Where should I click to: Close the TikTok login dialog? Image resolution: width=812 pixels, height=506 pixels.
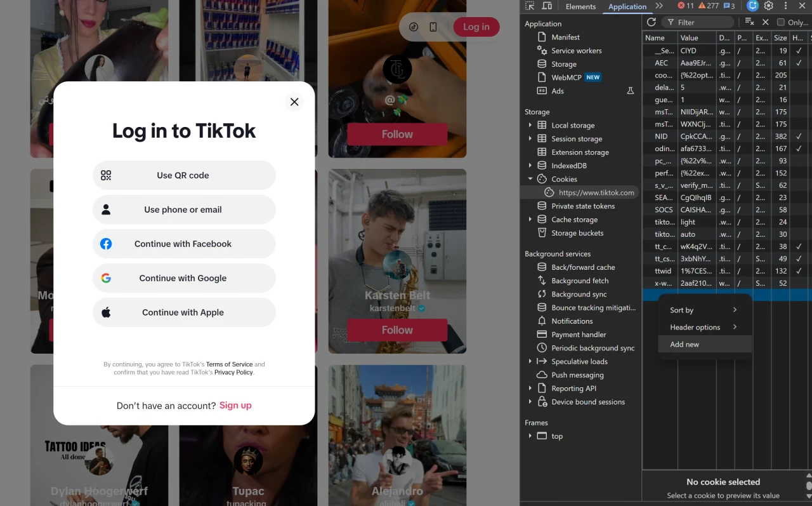point(294,102)
